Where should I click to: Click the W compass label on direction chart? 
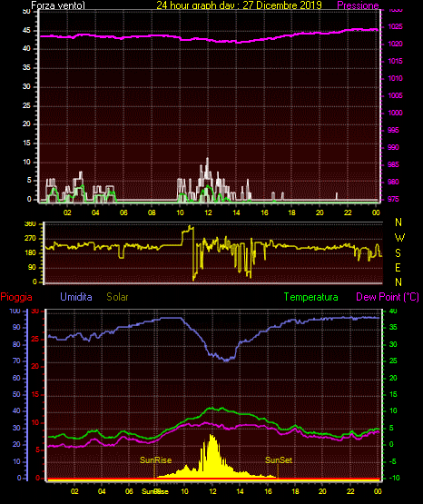(x=399, y=238)
